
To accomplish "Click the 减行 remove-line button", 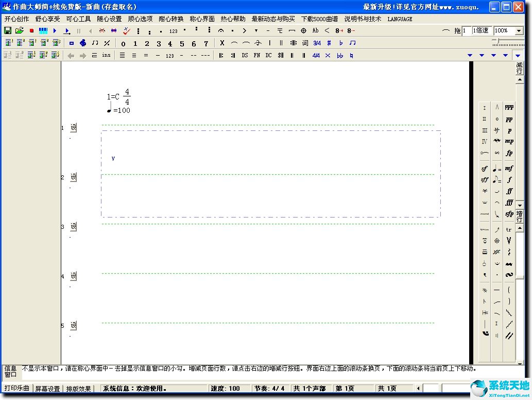I will coord(520,68).
